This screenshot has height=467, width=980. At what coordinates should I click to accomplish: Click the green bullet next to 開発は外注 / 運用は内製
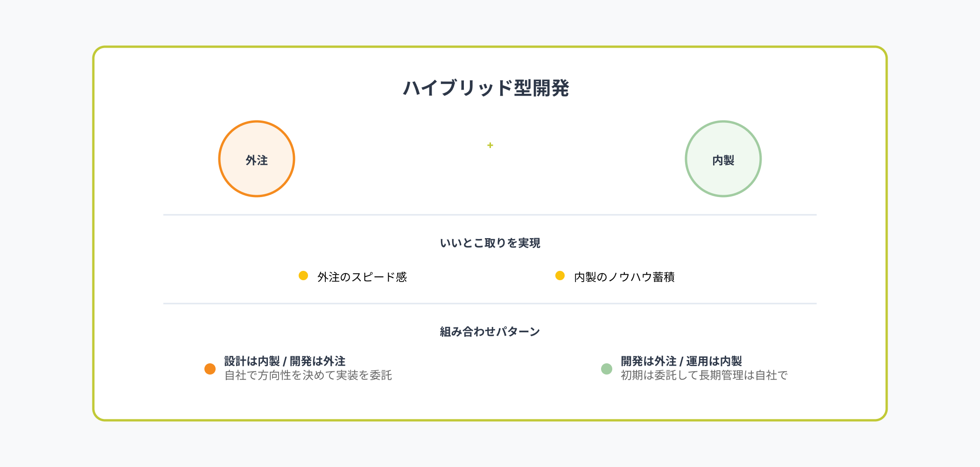[x=607, y=369]
